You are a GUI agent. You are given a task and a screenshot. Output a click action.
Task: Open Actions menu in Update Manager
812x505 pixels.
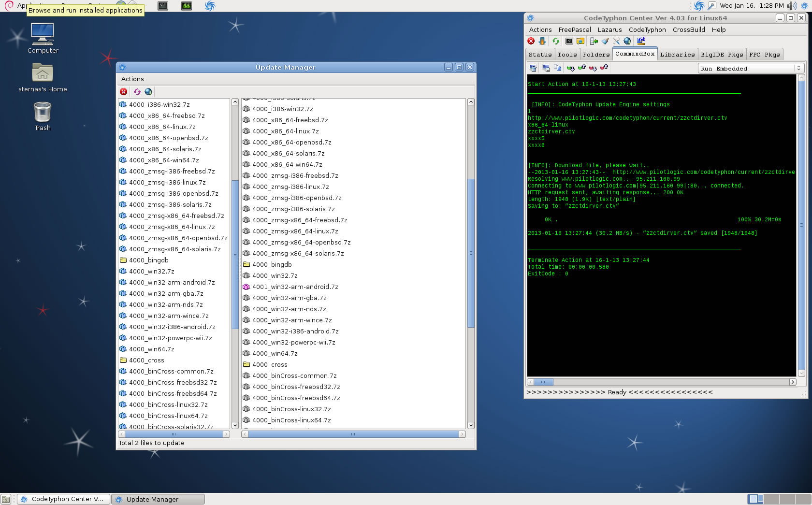tap(132, 79)
